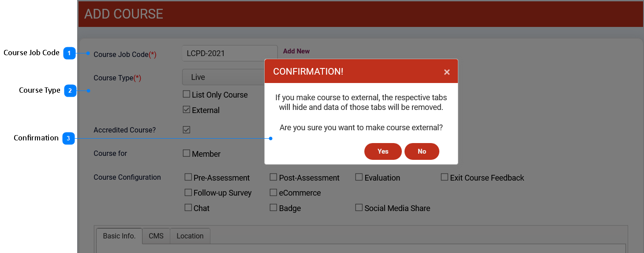
Task: Click annotation marker number 2
Action: (x=70, y=91)
